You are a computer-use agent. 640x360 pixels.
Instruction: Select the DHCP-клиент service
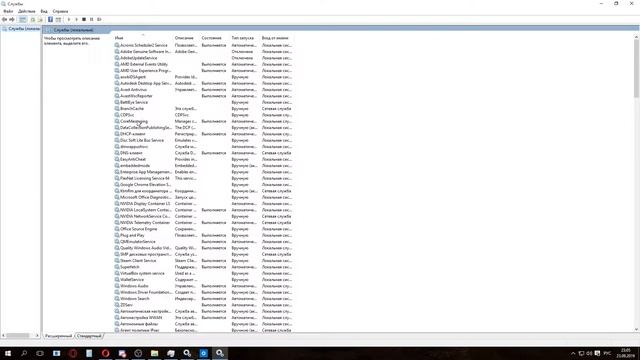pyautogui.click(x=203, y=134)
